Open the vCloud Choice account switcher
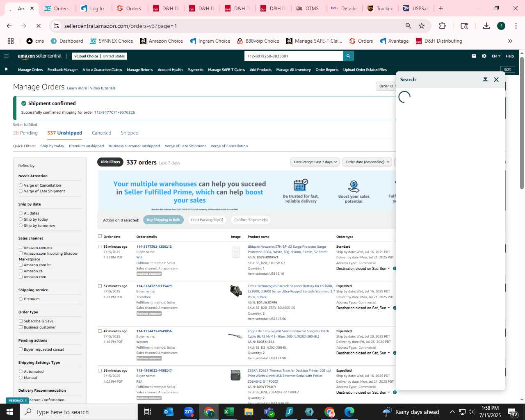The height and width of the screenshot is (420, 525). 100,56
